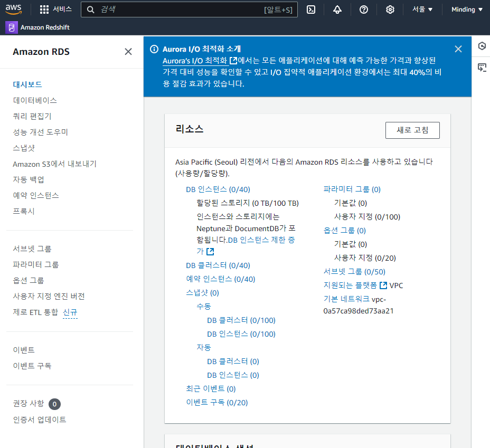Viewport: 490px width, 448px height.
Task: Click the Amazon Redshift text label
Action: pos(45,27)
